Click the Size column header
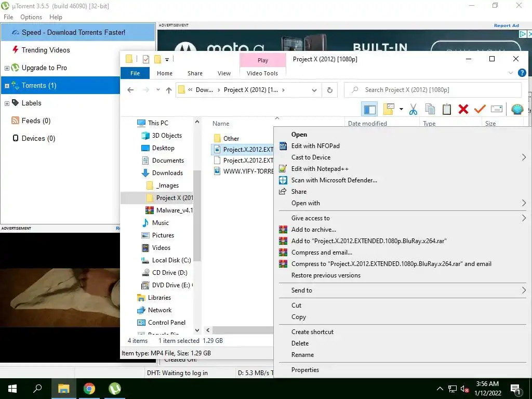The width and height of the screenshot is (532, 399). click(490, 124)
